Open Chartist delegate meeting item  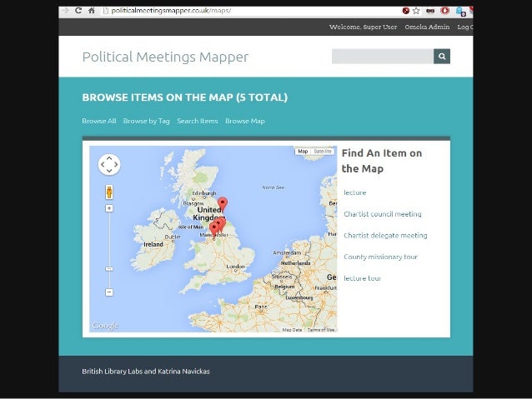point(385,235)
